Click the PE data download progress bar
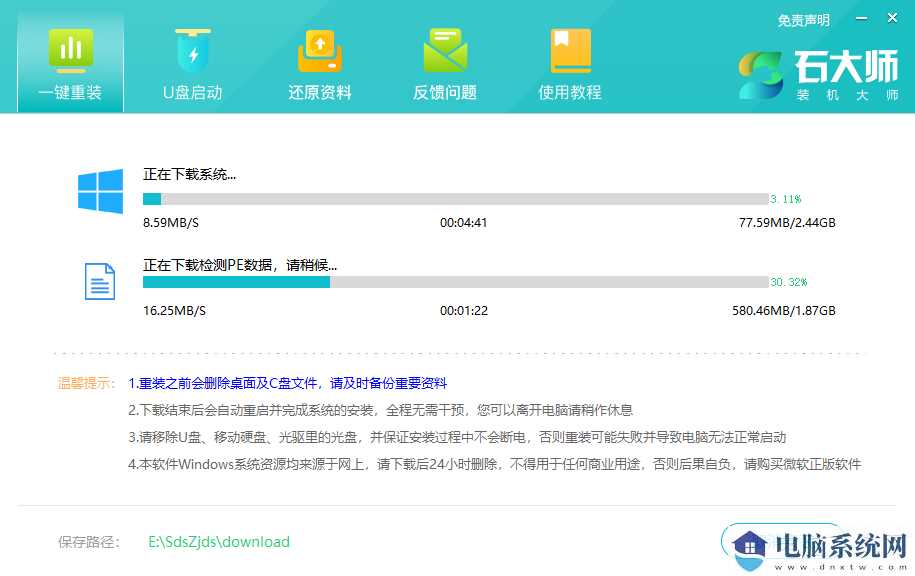Viewport: 915px width, 576px height. coord(456,282)
